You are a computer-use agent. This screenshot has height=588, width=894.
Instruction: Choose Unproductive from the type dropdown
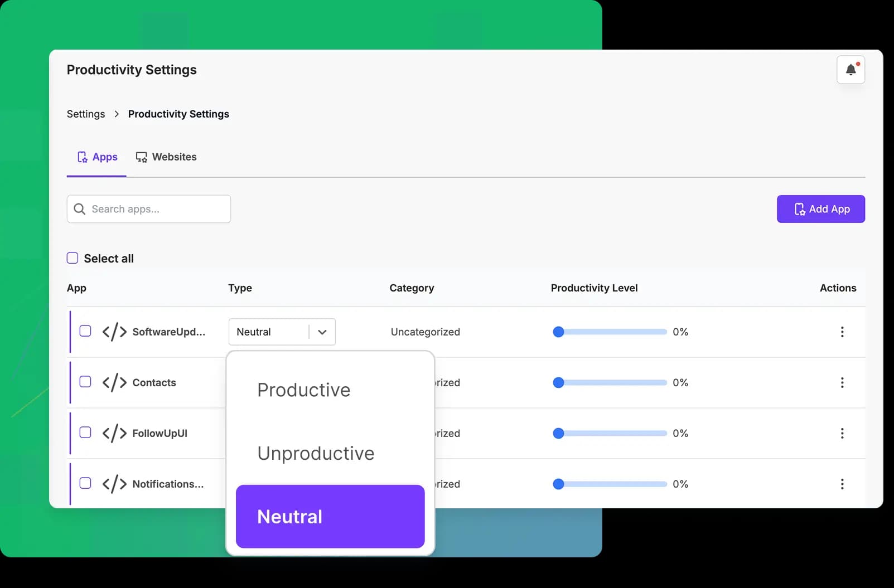(316, 454)
